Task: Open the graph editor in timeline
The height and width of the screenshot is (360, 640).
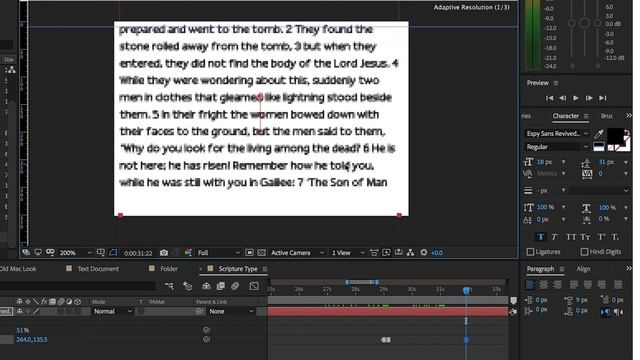Action: click(x=254, y=286)
